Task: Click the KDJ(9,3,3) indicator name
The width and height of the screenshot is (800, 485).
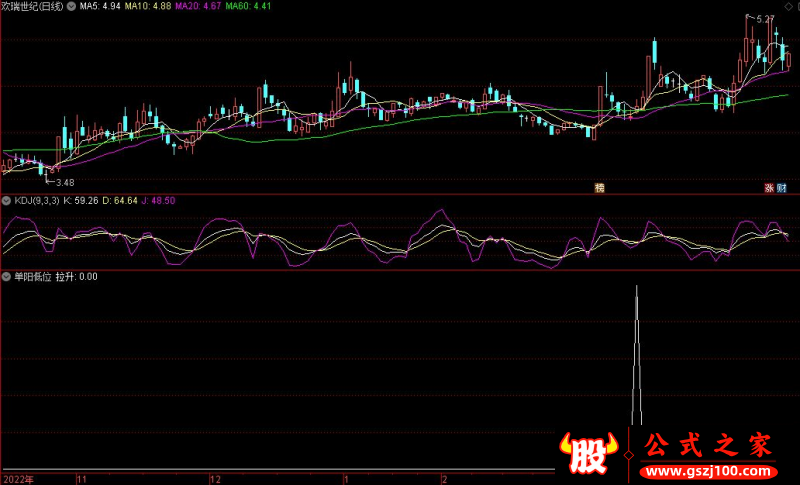Action: (36, 200)
